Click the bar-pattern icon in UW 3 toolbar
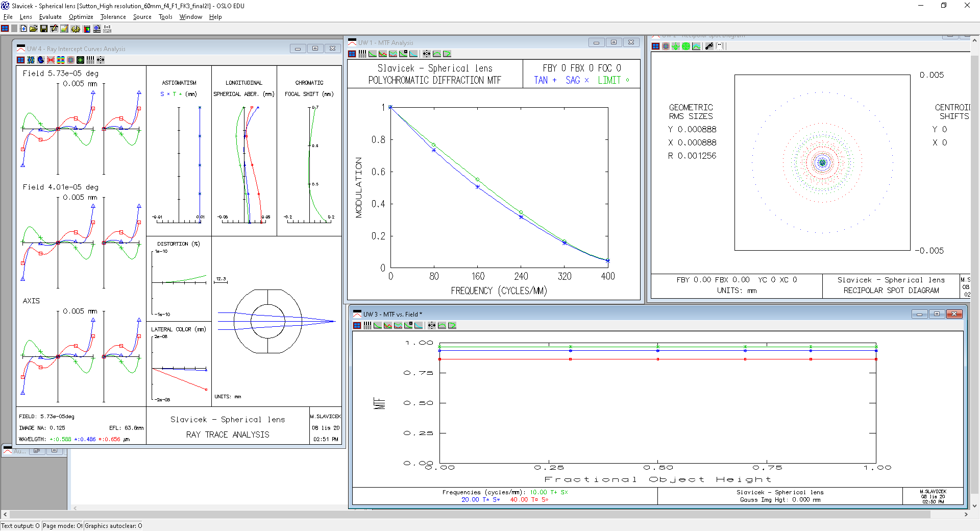 (x=367, y=325)
